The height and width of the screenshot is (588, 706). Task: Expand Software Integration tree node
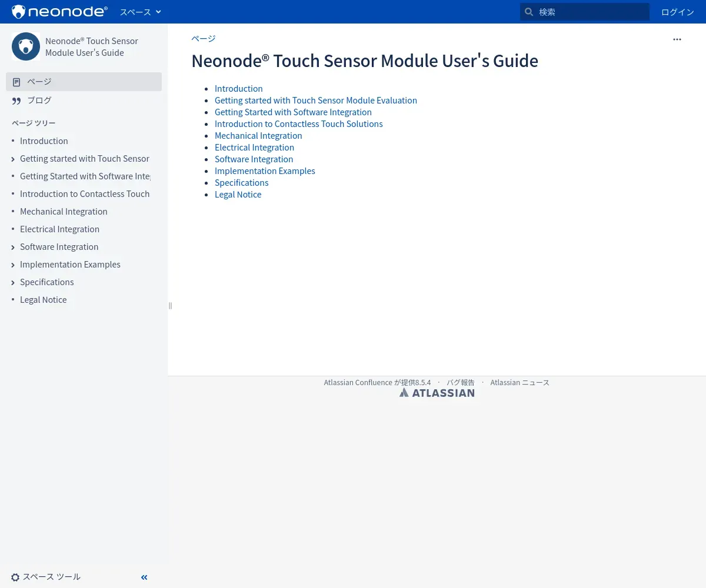13,247
